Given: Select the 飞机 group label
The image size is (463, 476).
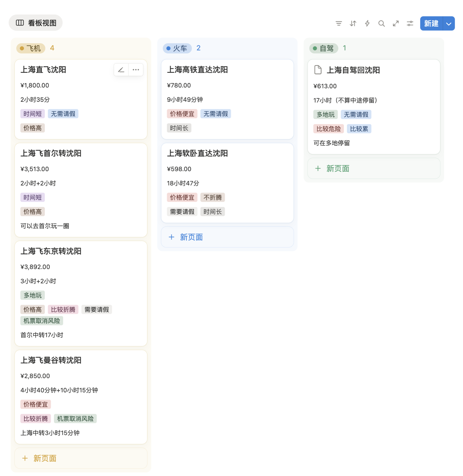Looking at the screenshot, I should point(31,48).
